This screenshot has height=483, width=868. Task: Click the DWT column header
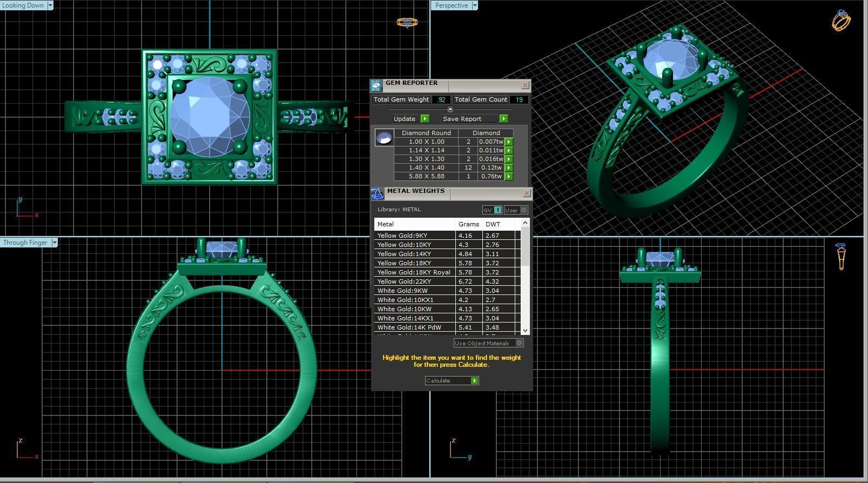499,224
